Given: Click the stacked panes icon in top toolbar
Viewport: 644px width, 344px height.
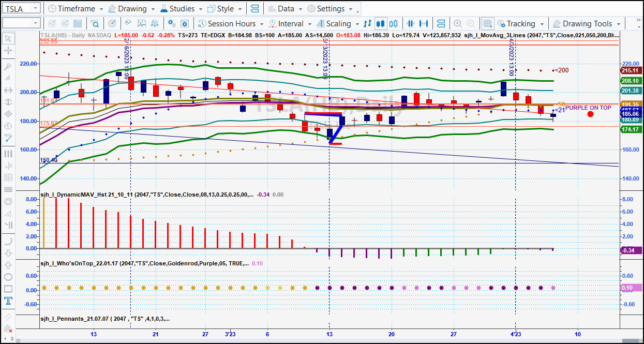Looking at the screenshot, I should pos(254,9).
